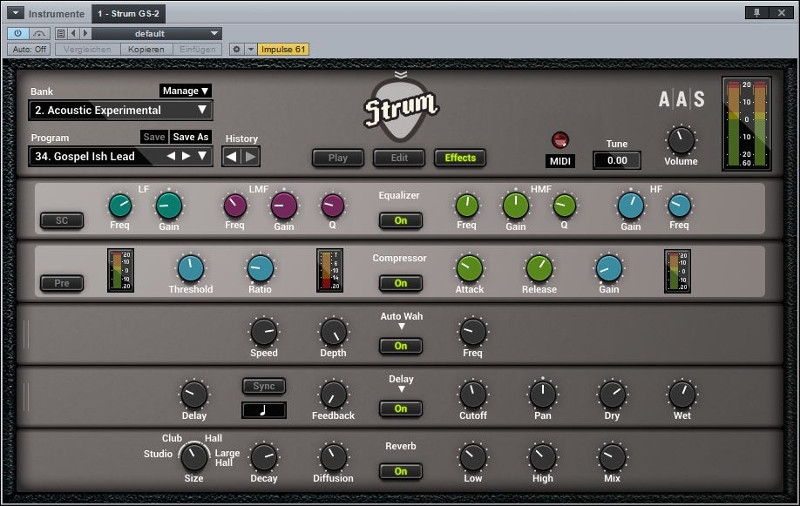
Task: Toggle the Reverb On switch
Action: click(401, 471)
